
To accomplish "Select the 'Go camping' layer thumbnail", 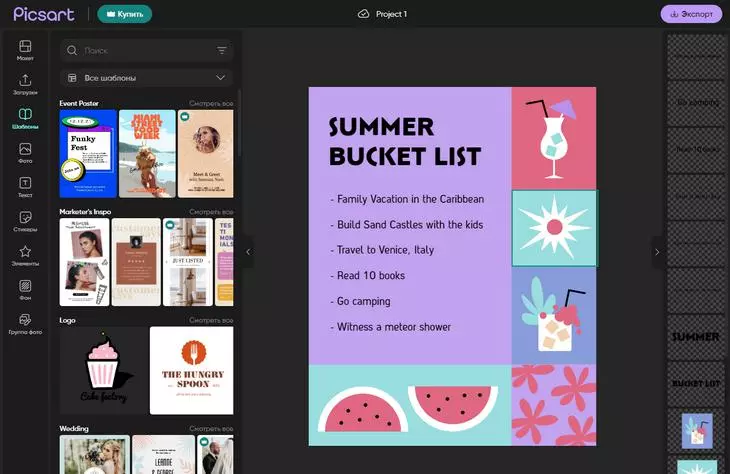I will click(697, 102).
